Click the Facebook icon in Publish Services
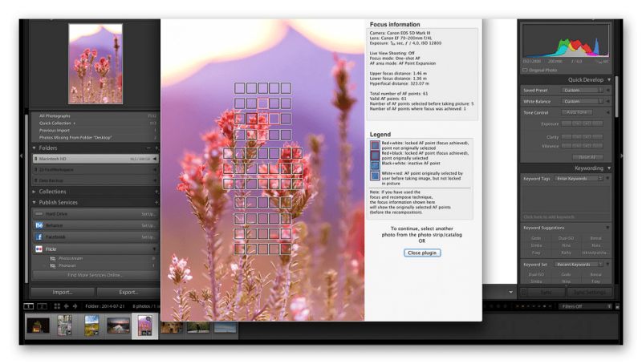642x364 pixels. click(39, 237)
